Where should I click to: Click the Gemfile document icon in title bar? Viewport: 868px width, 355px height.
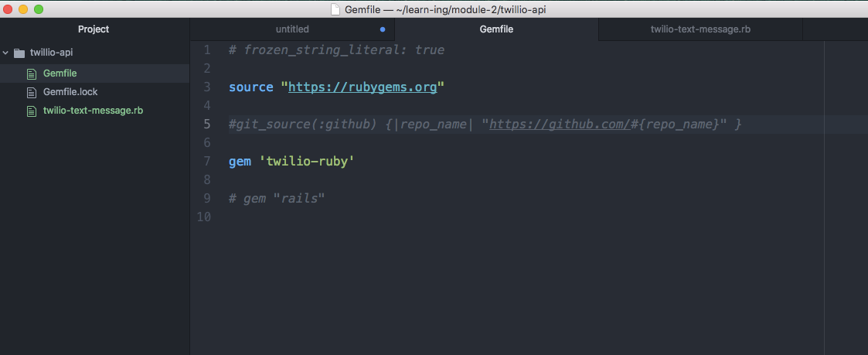pos(335,10)
